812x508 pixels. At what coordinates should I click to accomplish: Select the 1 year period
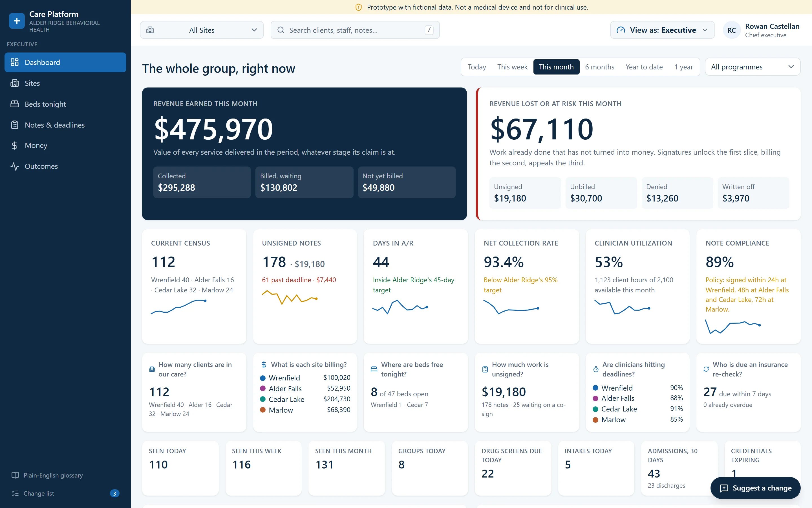[x=683, y=67]
